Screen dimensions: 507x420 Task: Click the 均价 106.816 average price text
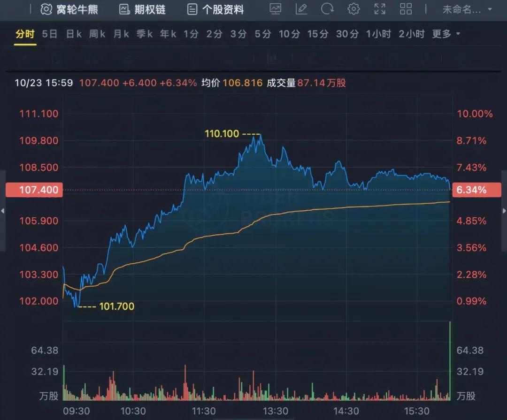[x=232, y=83]
